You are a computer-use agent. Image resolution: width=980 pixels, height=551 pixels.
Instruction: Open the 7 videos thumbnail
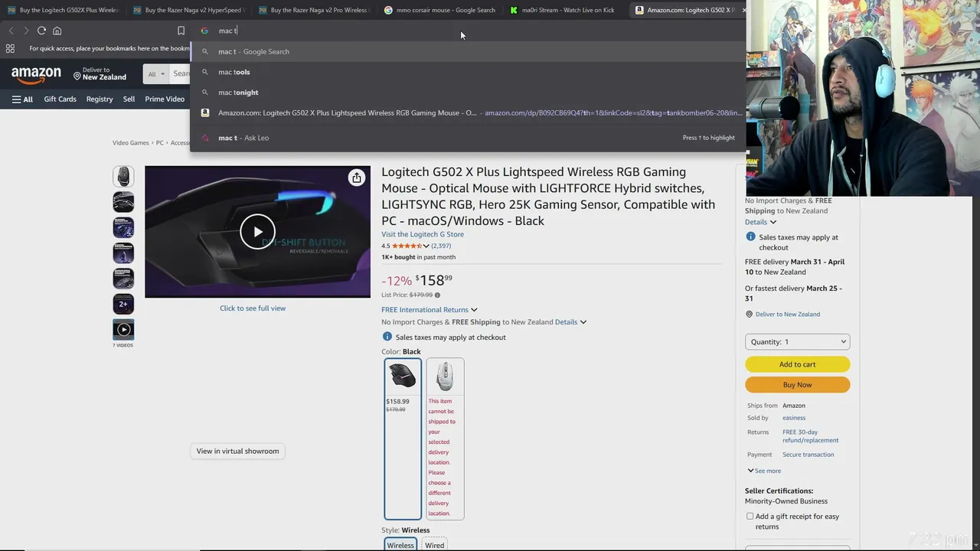pyautogui.click(x=123, y=330)
